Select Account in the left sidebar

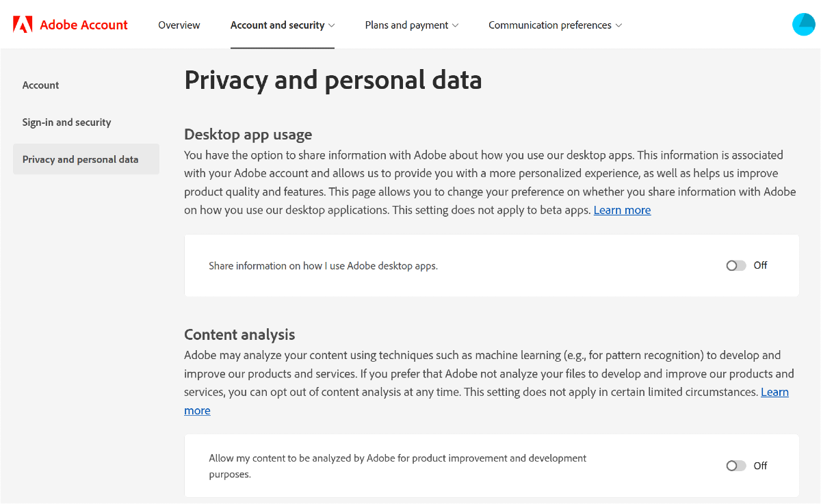pos(41,85)
